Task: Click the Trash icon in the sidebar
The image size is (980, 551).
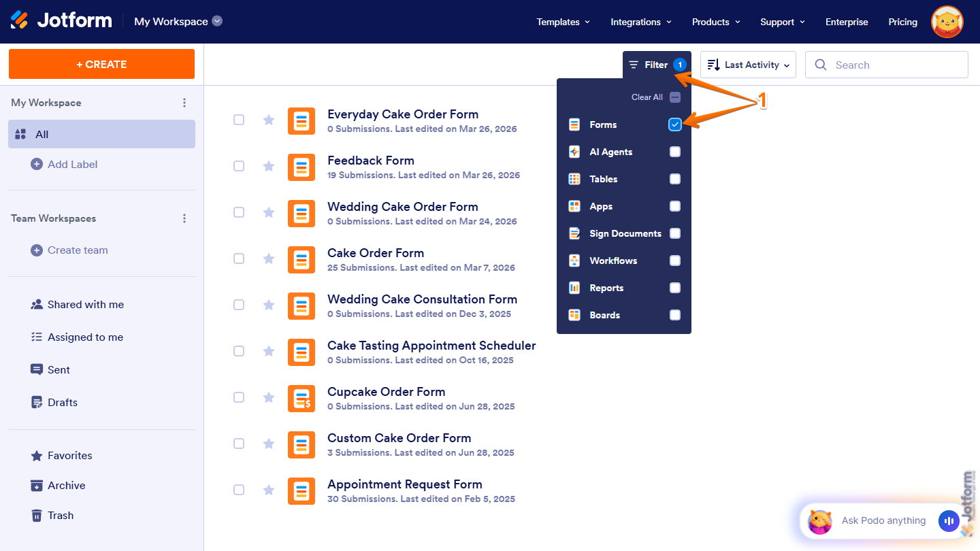Action: point(37,515)
